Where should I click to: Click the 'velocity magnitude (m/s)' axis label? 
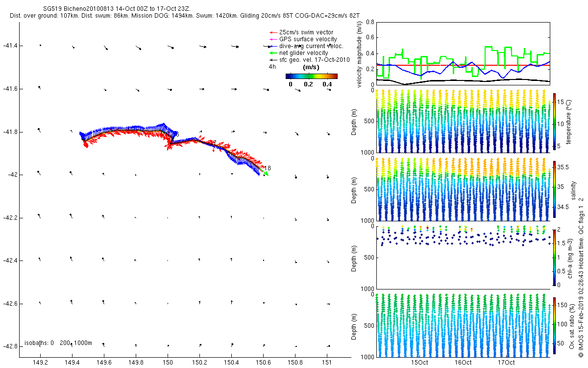pos(360,54)
